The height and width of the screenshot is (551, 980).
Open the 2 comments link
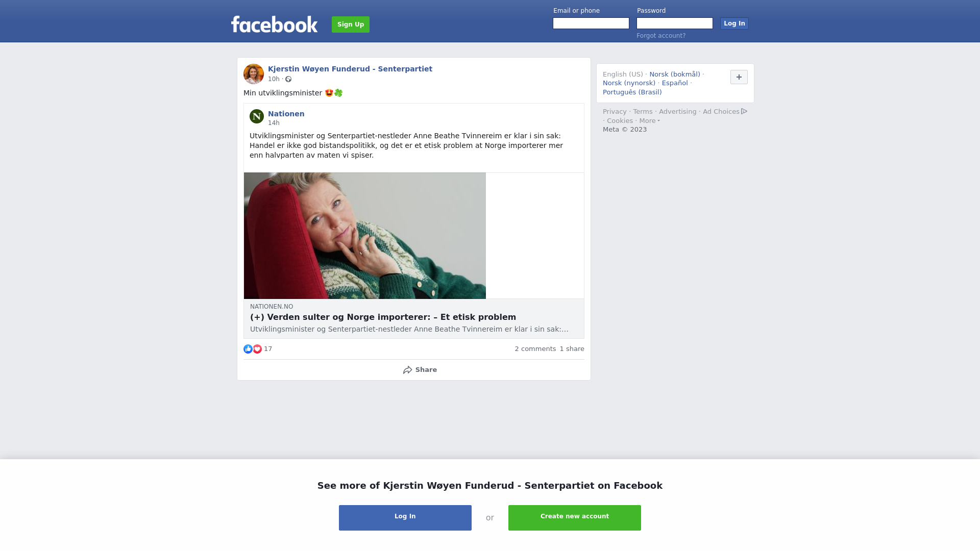tap(535, 349)
